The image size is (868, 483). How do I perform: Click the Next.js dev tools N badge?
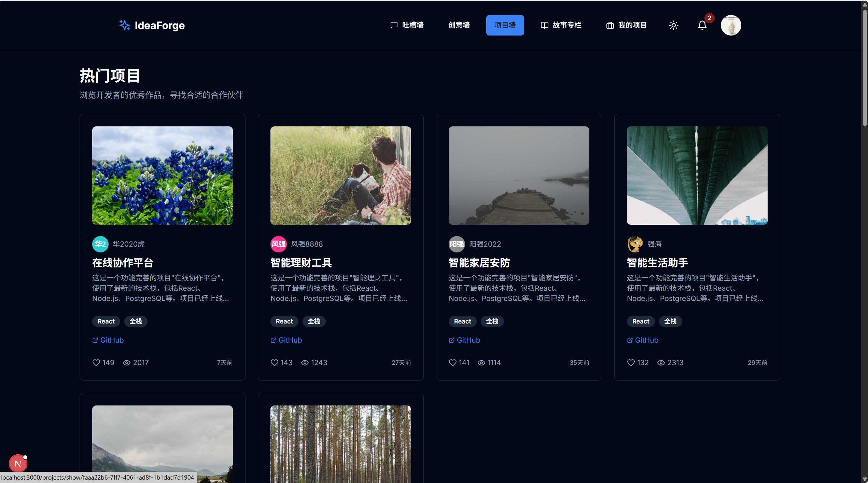point(18,463)
